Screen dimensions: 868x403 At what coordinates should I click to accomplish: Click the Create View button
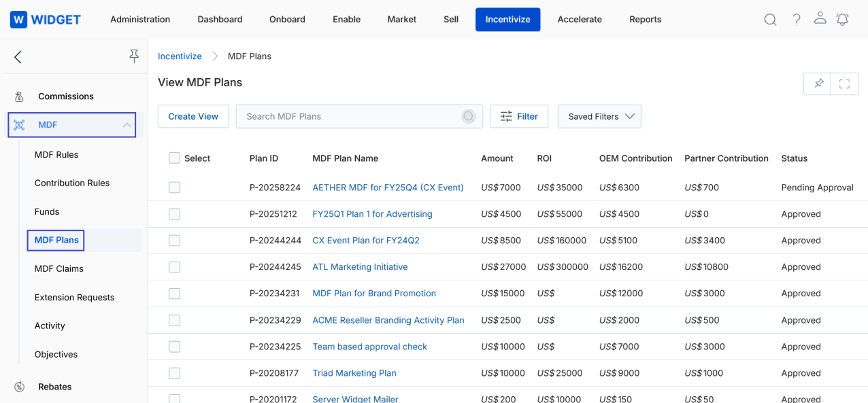(193, 116)
